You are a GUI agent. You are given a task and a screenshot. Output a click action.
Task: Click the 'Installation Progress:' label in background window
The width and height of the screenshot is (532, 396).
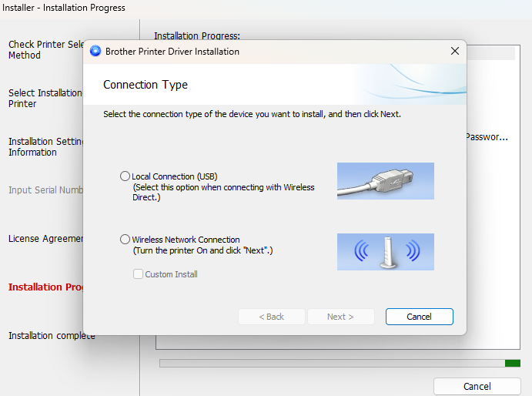click(x=197, y=35)
